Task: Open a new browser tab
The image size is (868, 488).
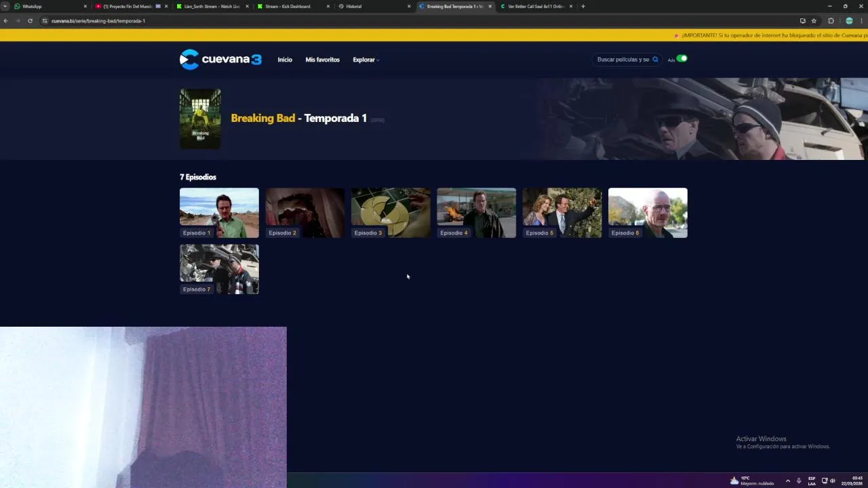Action: [583, 6]
